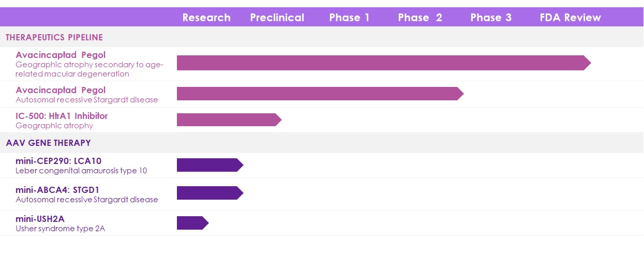This screenshot has height=255, width=644.
Task: Click the AAV GENE THERAPY section heading
Action: pyautogui.click(x=48, y=143)
